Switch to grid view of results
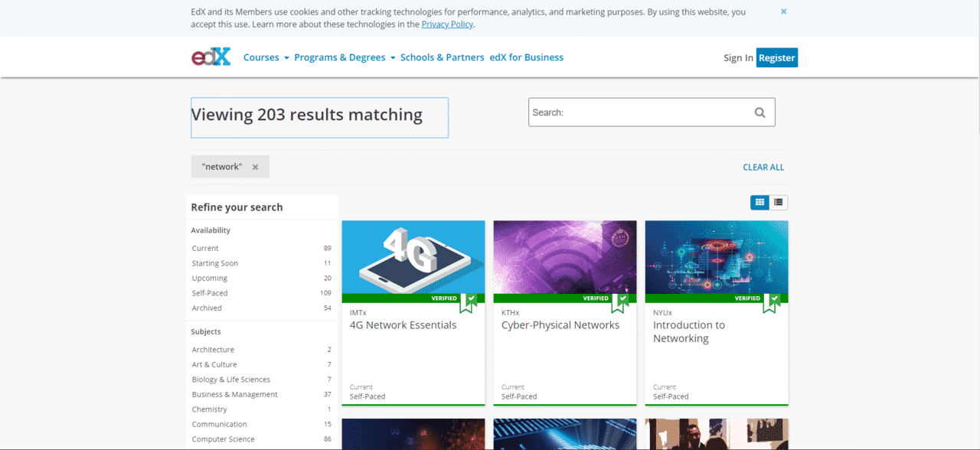 point(759,202)
